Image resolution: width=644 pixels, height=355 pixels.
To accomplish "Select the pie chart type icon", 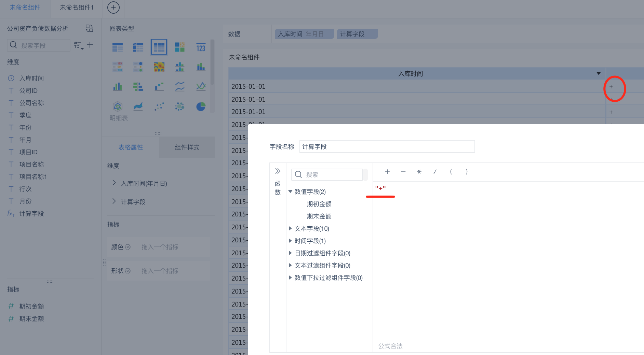I will (x=201, y=106).
